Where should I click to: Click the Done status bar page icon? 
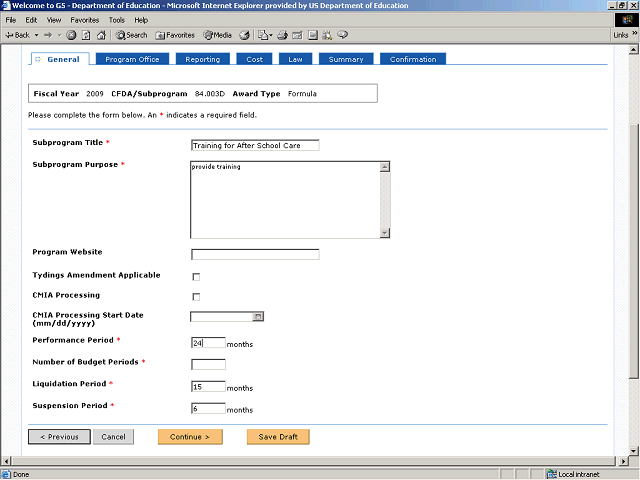6,474
